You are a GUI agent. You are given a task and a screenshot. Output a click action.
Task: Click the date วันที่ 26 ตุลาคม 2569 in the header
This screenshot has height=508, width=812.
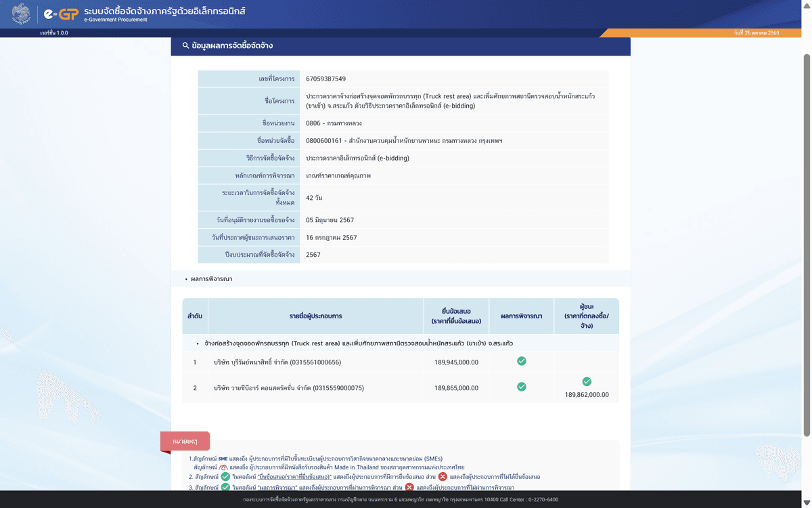(x=757, y=33)
